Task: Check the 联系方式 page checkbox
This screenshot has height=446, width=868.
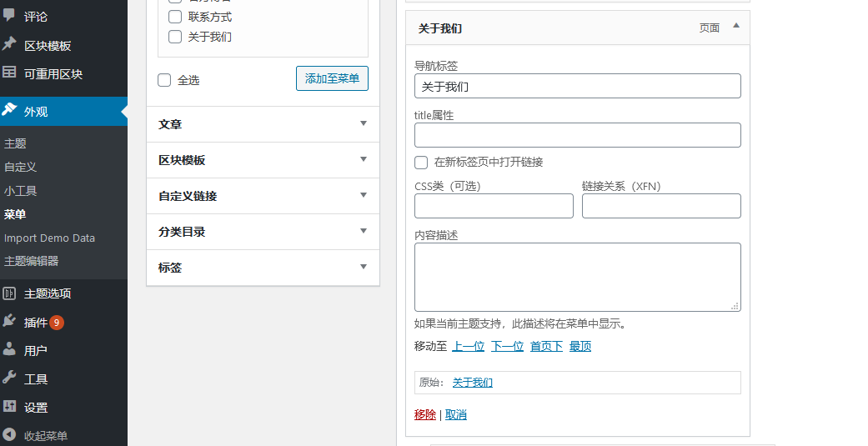Action: (175, 17)
